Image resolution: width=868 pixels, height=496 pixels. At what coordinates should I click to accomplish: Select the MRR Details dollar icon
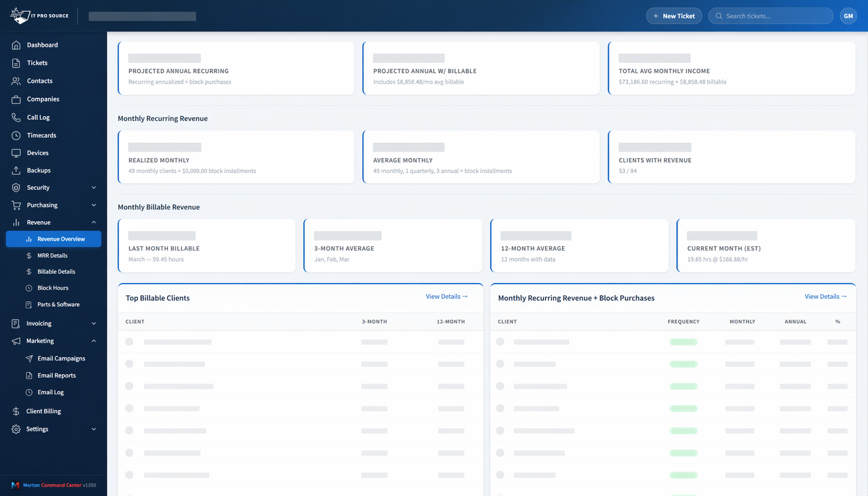point(30,255)
